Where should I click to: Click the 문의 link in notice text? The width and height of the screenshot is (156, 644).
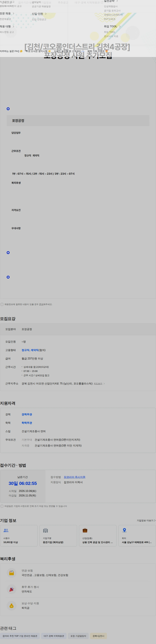[41, 304]
